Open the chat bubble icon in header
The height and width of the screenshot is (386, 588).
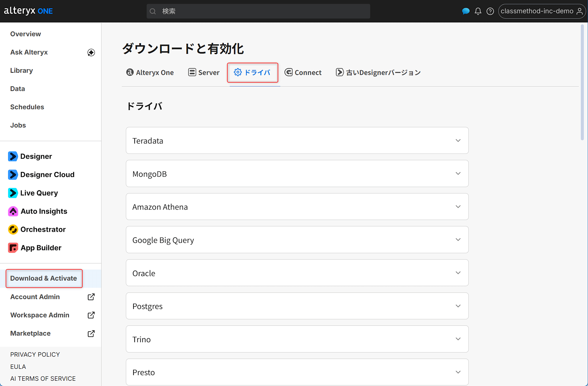pos(466,11)
